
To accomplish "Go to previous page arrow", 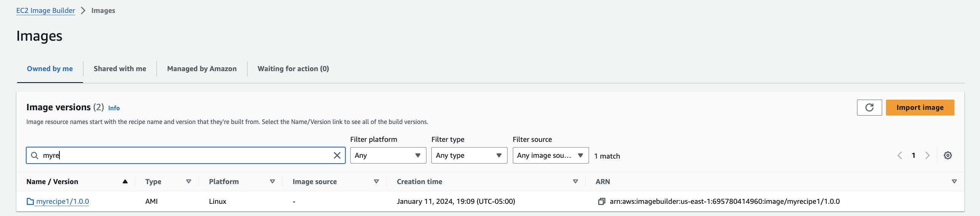I will point(900,156).
